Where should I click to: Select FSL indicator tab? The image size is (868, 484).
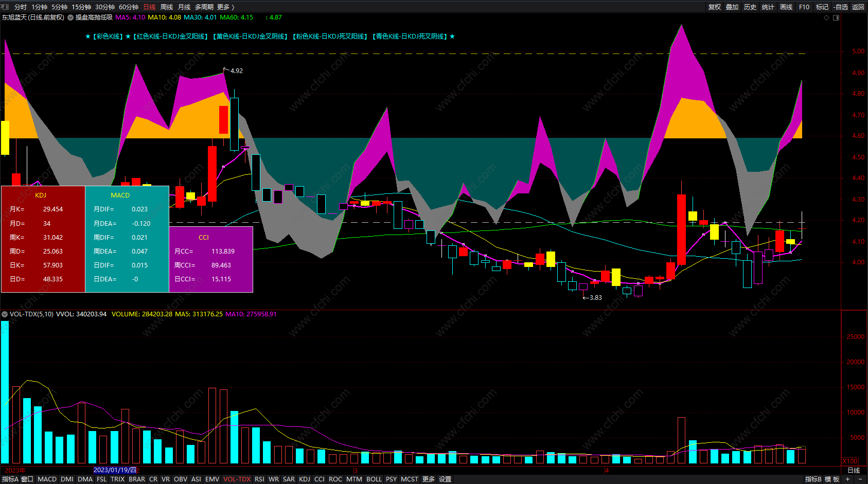[x=101, y=479]
